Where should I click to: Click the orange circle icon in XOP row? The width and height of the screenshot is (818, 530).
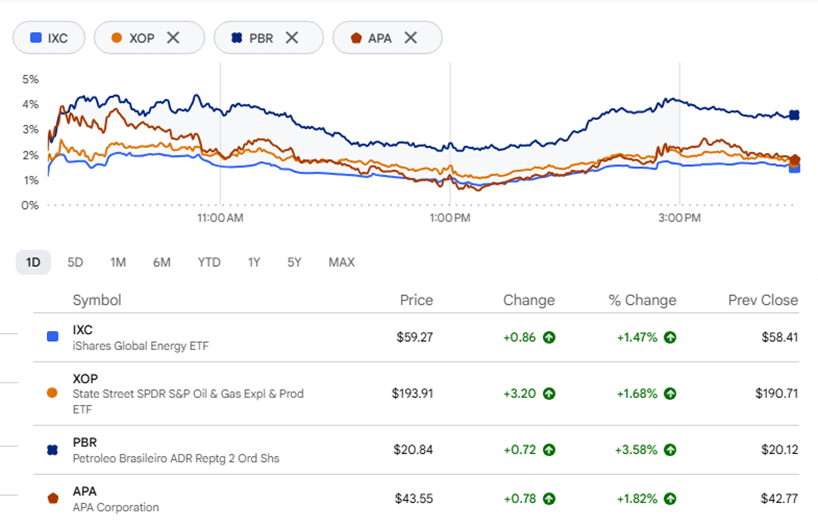point(52,393)
